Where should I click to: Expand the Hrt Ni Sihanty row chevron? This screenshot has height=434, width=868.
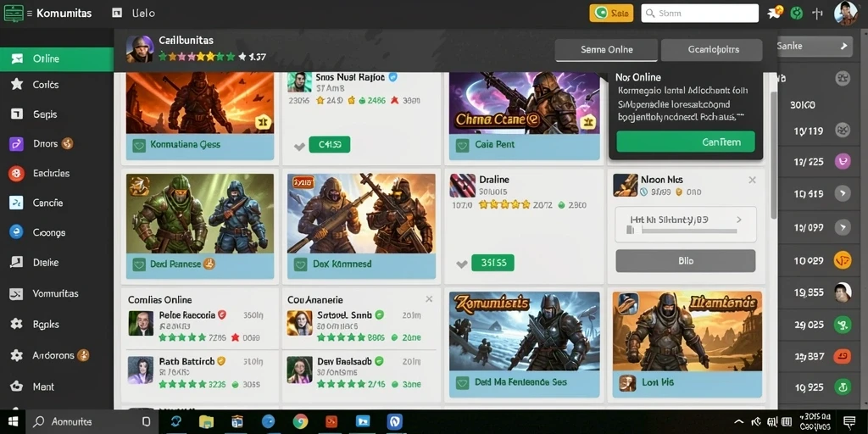739,220
